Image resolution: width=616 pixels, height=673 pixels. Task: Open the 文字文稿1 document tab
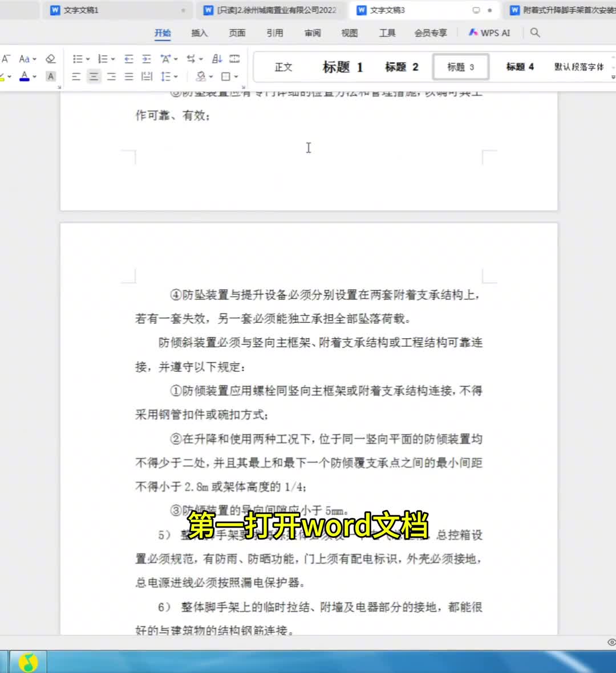coord(81,10)
